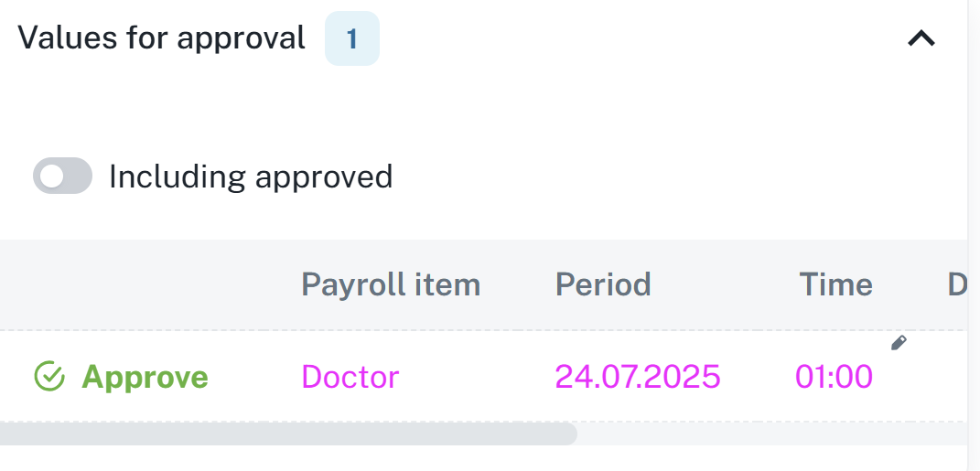980x471 pixels.
Task: Click the 01:00 time value
Action: (x=833, y=377)
